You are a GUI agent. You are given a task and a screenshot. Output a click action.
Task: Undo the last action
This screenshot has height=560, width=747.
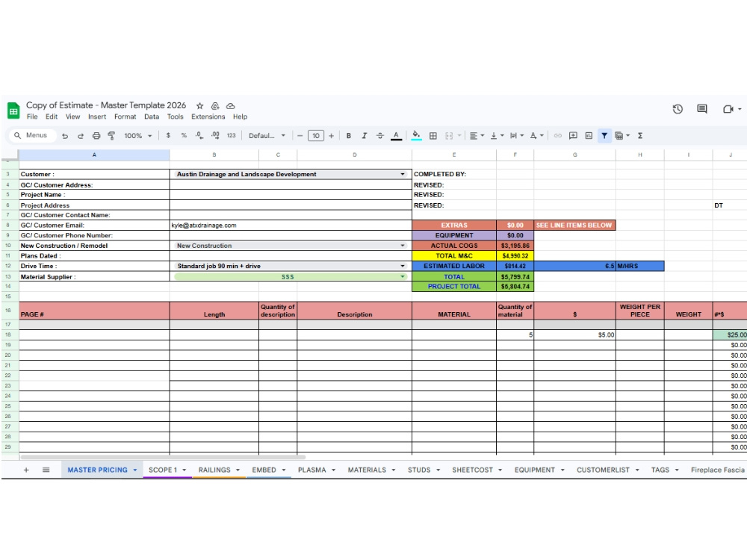point(65,136)
